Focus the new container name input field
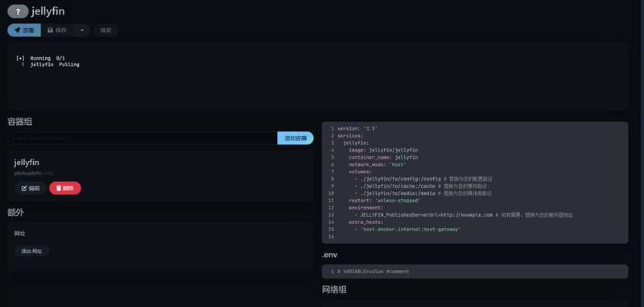 pyautogui.click(x=142, y=138)
